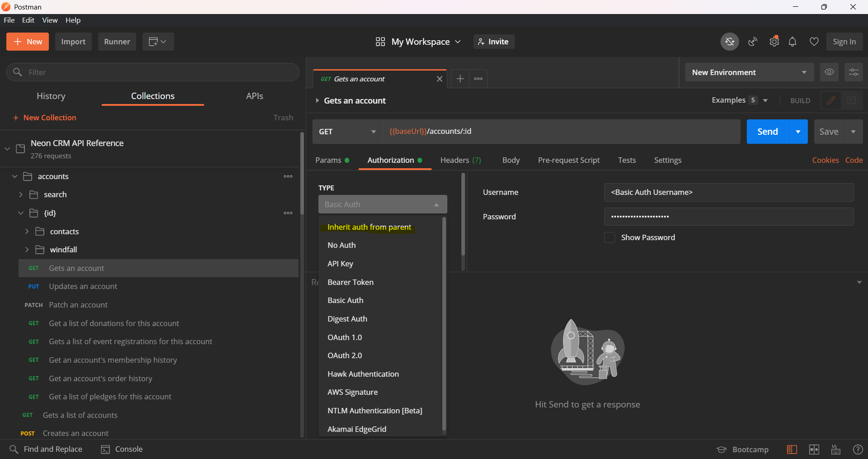
Task: Click the Sign In button
Action: pos(844,42)
